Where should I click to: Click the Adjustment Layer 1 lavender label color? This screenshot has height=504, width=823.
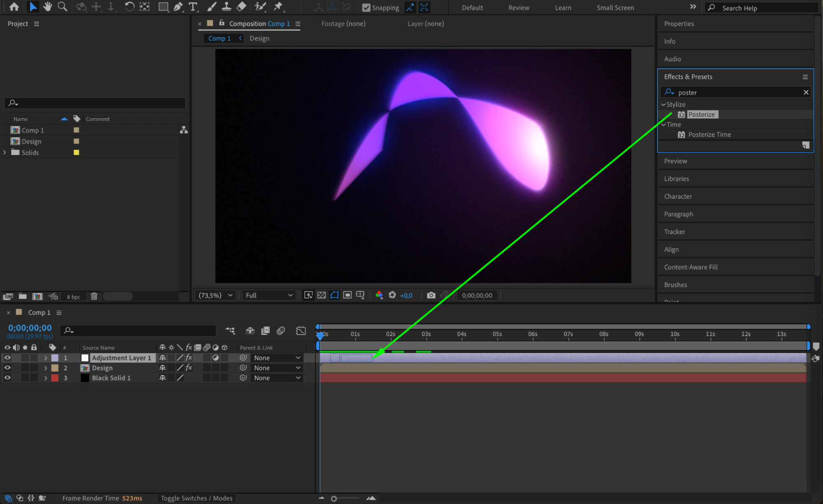pos(55,358)
